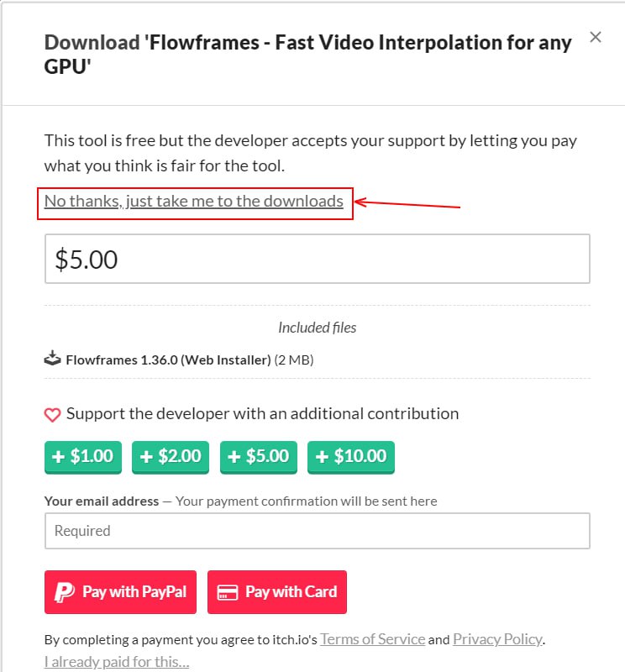The width and height of the screenshot is (625, 672).
Task: Click the heart icon next to Support the developer
Action: 53,414
